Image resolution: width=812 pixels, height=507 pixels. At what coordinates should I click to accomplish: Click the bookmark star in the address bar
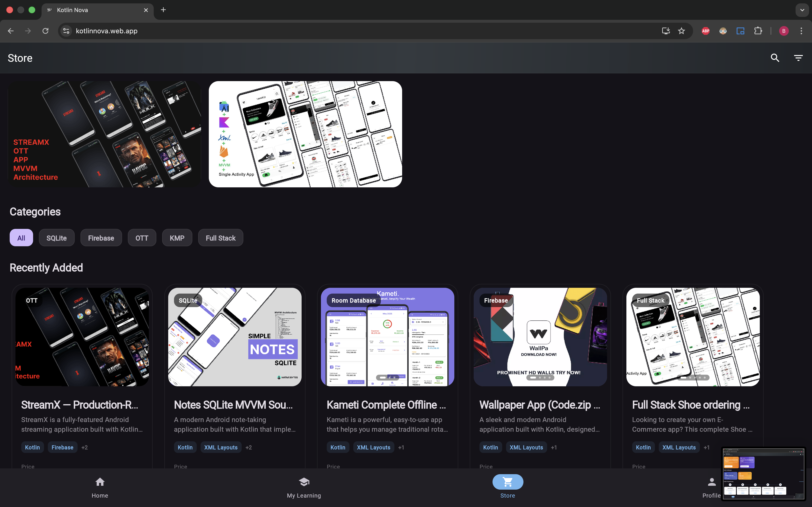click(x=682, y=30)
